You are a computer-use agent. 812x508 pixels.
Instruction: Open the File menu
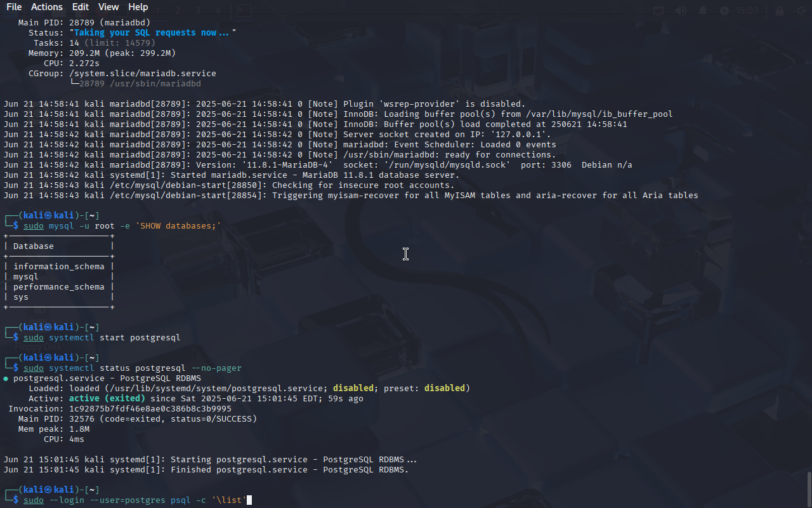pos(14,7)
